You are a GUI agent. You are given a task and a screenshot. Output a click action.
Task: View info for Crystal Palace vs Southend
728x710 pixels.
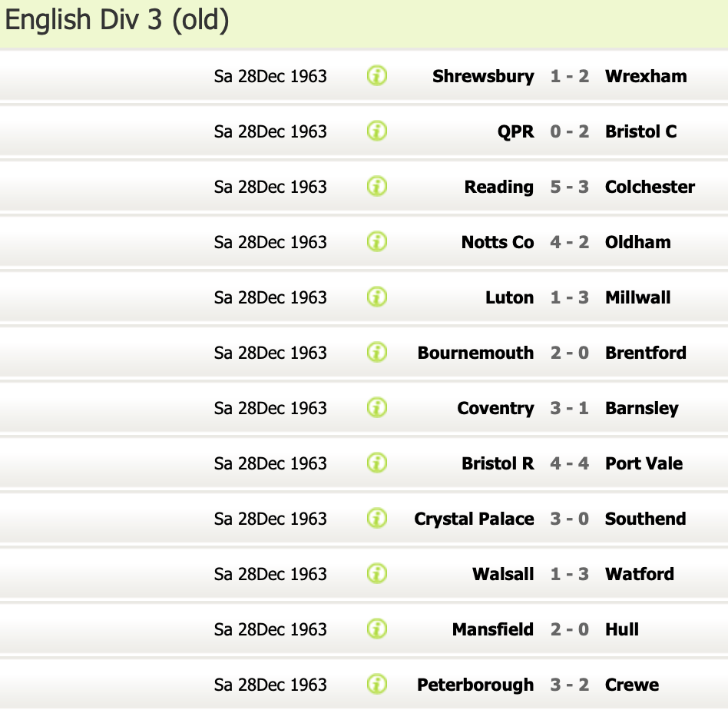coord(376,519)
